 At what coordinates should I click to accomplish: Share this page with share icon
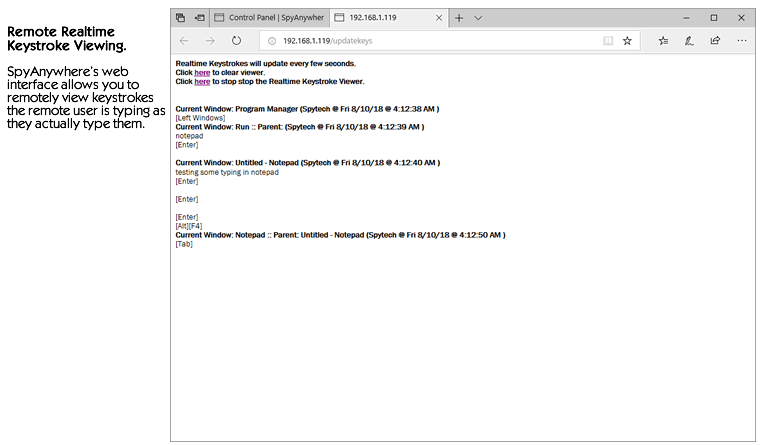click(715, 40)
